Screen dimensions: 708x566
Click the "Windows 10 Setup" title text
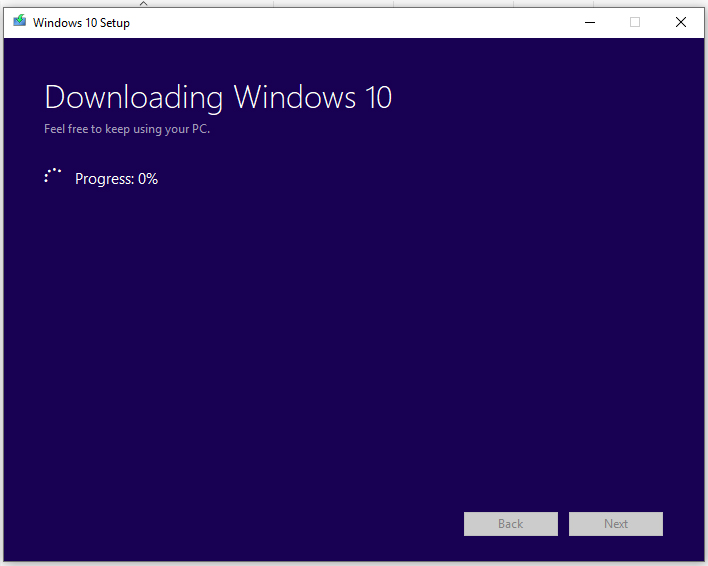[x=81, y=23]
